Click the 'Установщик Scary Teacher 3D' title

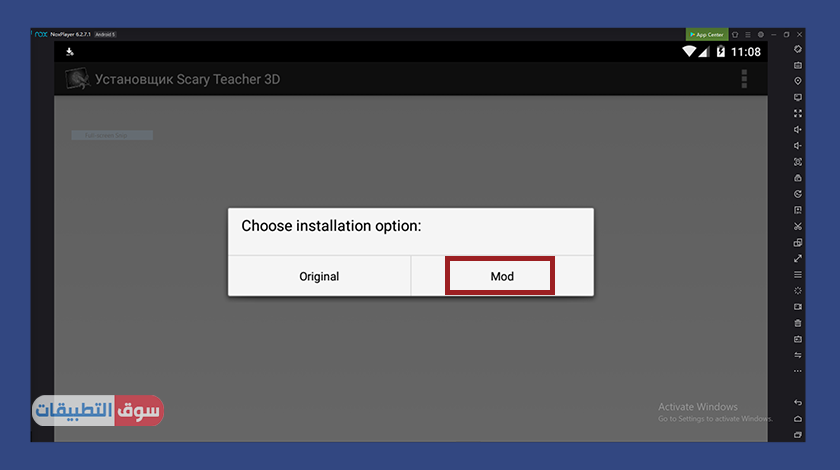(x=188, y=79)
